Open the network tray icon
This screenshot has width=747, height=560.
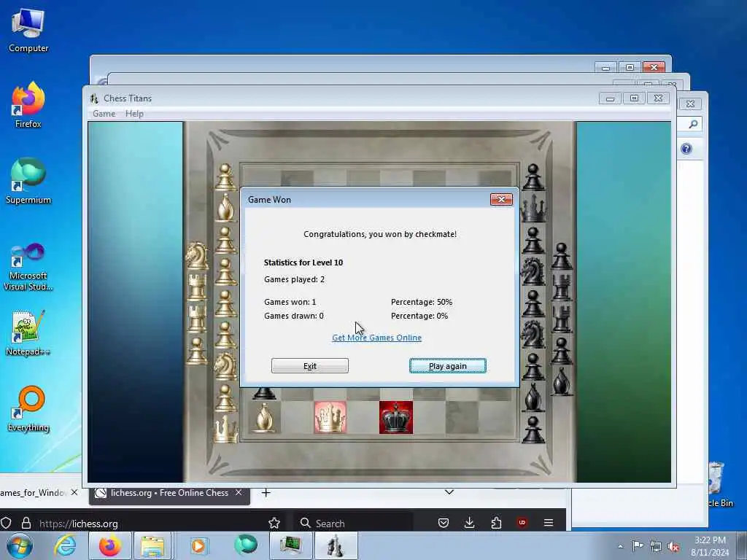pos(656,546)
